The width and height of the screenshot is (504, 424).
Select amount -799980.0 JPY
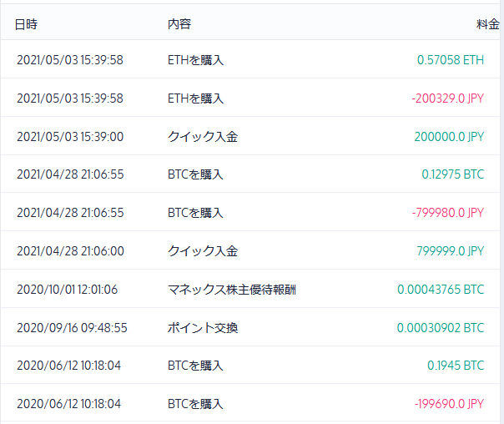pyautogui.click(x=448, y=213)
